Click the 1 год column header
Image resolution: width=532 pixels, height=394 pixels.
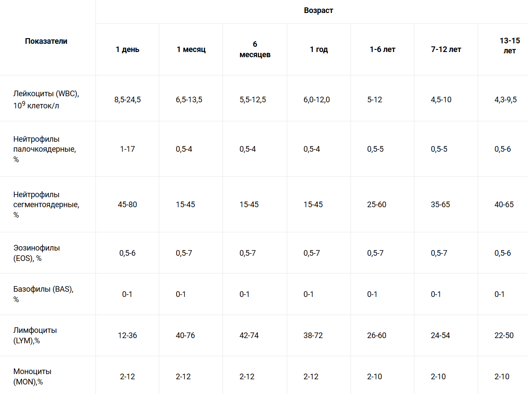coord(319,49)
